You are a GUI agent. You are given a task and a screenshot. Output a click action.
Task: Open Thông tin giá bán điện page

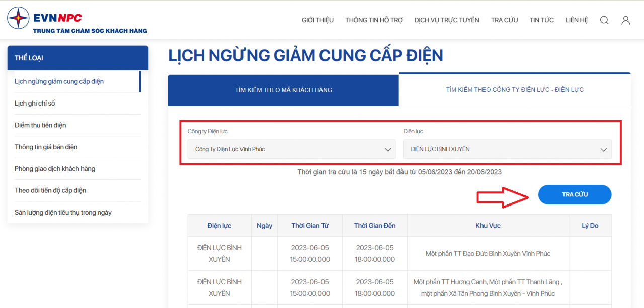[x=46, y=147]
